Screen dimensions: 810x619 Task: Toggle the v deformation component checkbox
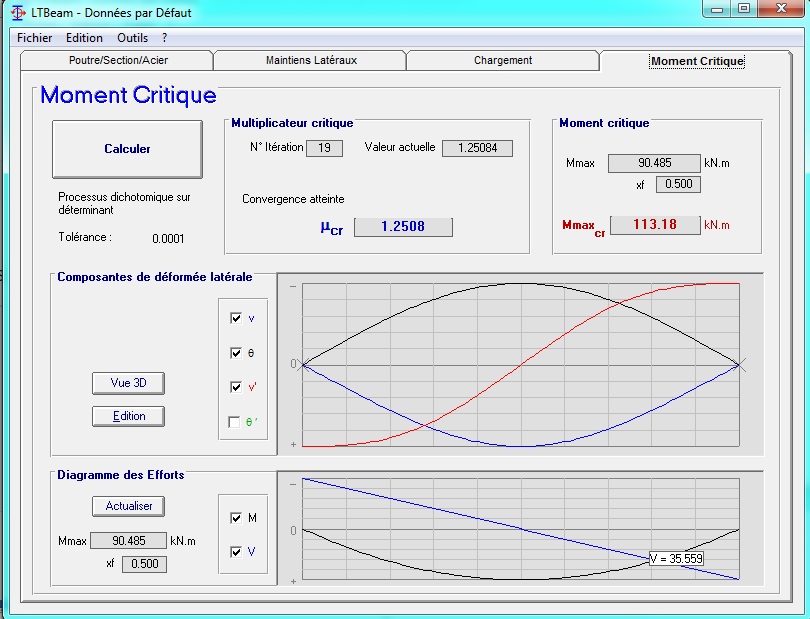coord(236,318)
